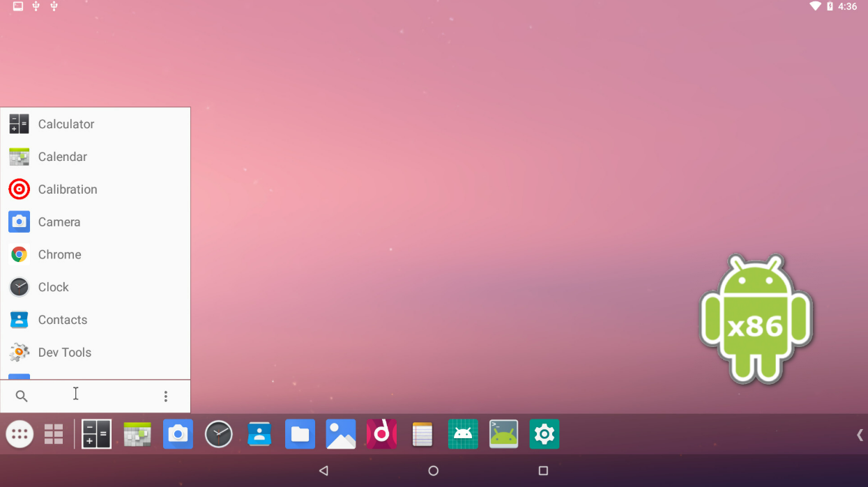The image size is (868, 487).
Task: Select Calibration in the start menu list
Action: pyautogui.click(x=96, y=190)
